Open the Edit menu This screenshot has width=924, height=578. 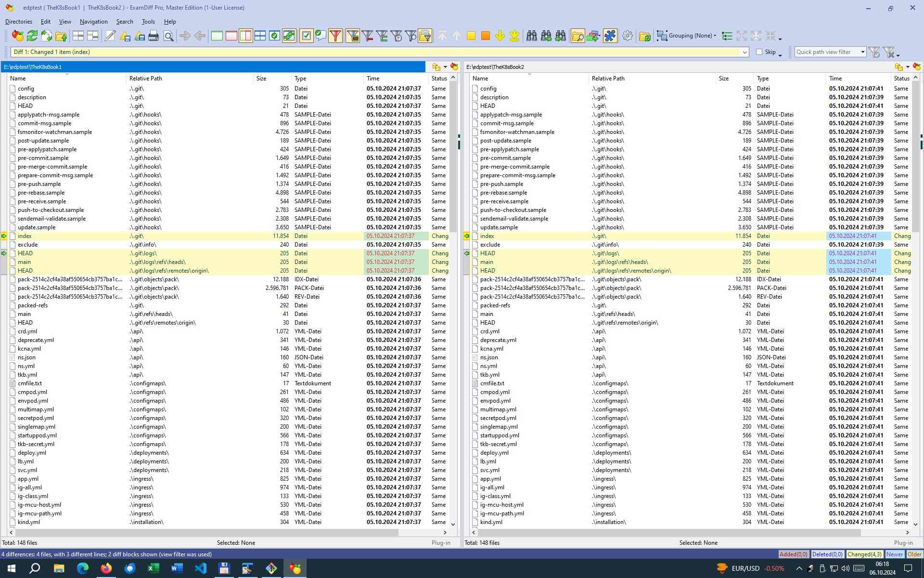click(x=46, y=22)
